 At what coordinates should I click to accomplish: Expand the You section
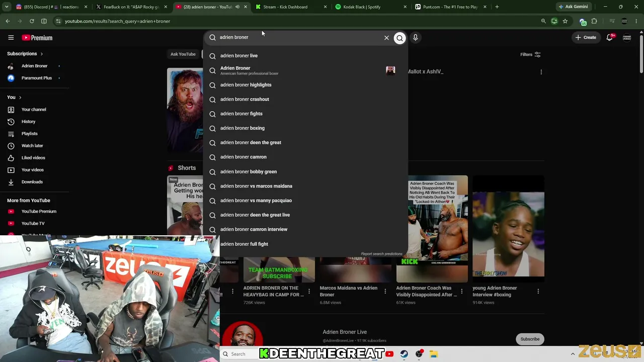[14, 97]
